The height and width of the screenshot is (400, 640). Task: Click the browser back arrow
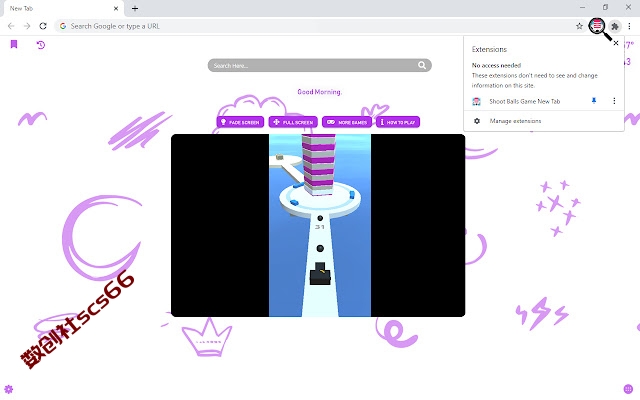11,26
